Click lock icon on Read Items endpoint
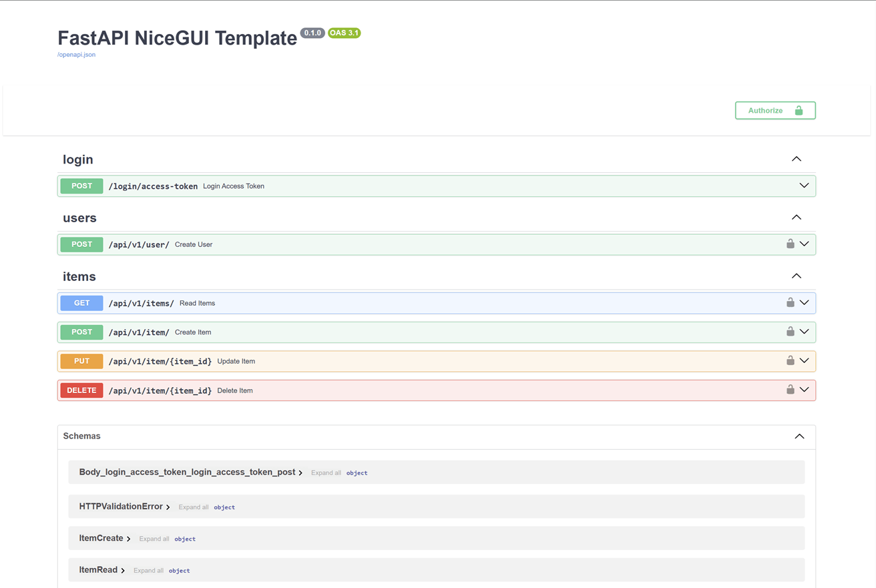 pos(790,302)
